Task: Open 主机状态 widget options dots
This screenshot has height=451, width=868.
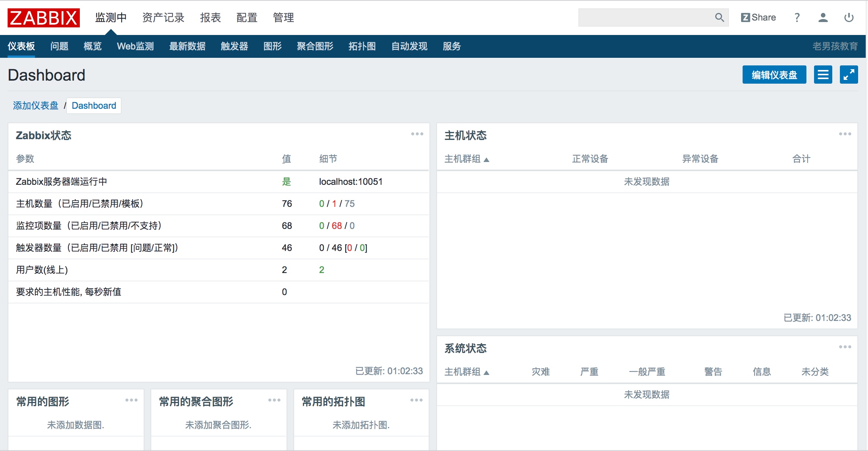Action: click(845, 134)
